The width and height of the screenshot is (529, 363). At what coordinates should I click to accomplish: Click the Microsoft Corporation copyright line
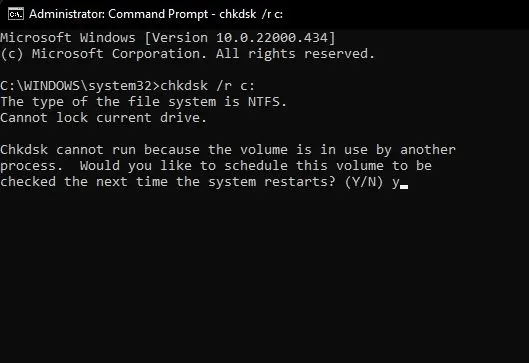pyautogui.click(x=187, y=54)
